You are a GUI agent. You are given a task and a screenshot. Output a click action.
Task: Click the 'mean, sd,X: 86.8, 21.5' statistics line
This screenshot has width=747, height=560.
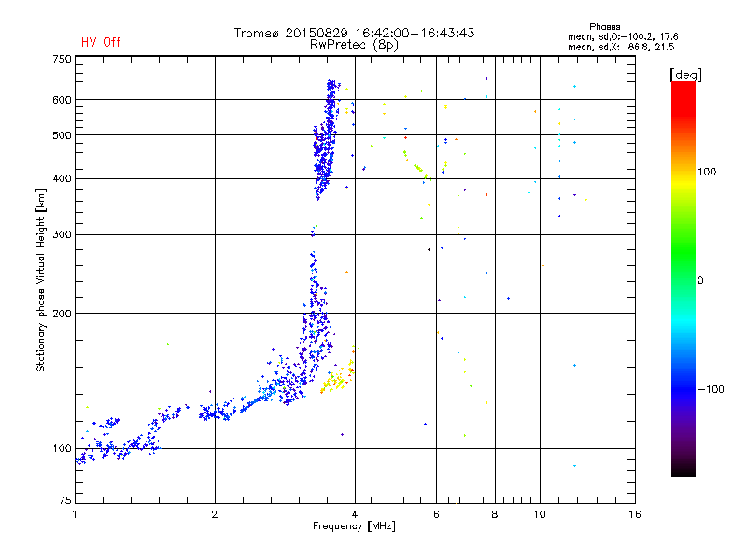(x=621, y=47)
